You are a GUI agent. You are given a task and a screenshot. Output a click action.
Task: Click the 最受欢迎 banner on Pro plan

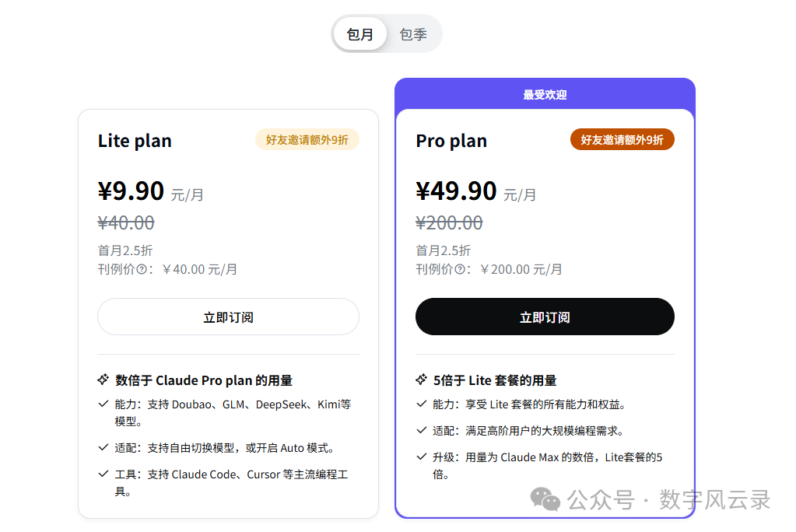pos(545,93)
